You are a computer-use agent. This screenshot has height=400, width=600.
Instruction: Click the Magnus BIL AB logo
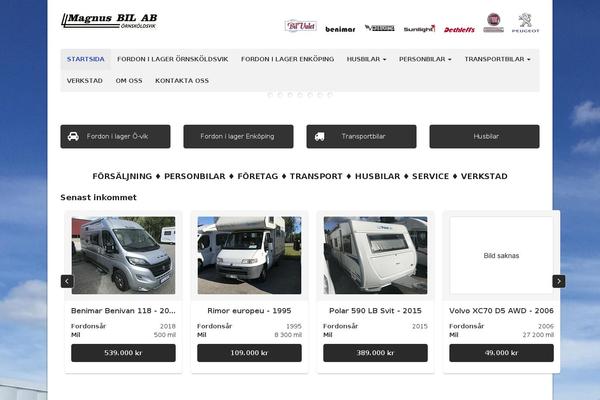coord(109,21)
